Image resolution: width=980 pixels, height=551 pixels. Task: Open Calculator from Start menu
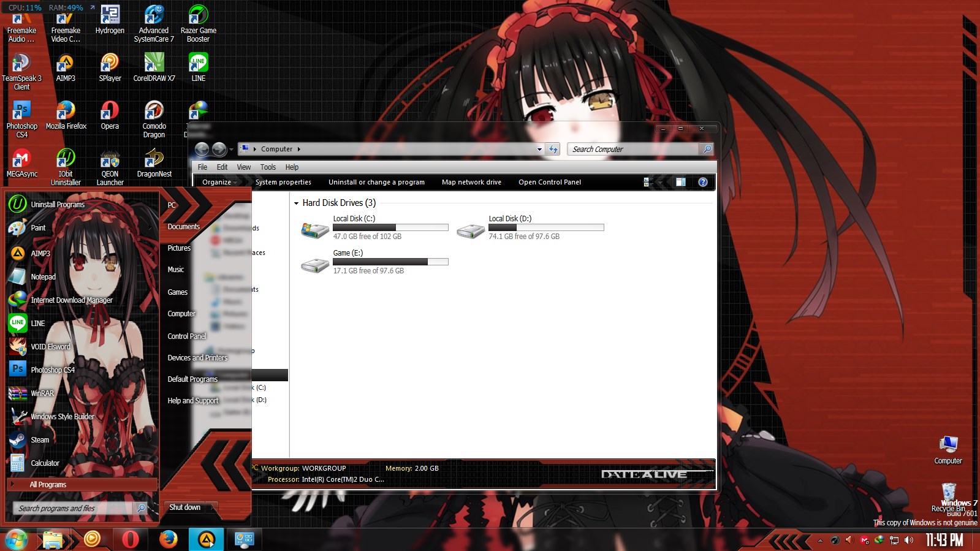(82, 463)
